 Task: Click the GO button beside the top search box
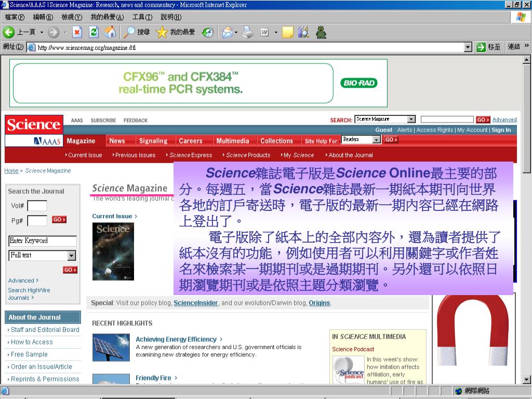(483, 119)
